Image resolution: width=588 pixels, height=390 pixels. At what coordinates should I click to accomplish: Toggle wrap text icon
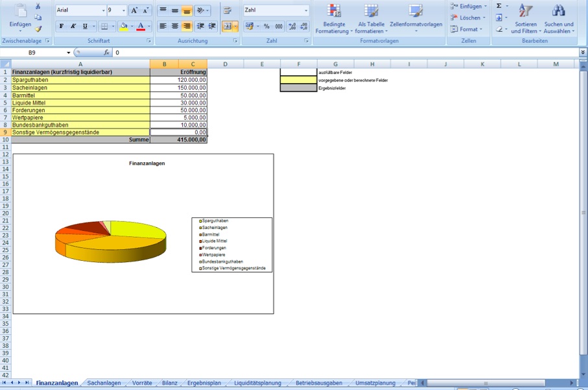click(228, 10)
